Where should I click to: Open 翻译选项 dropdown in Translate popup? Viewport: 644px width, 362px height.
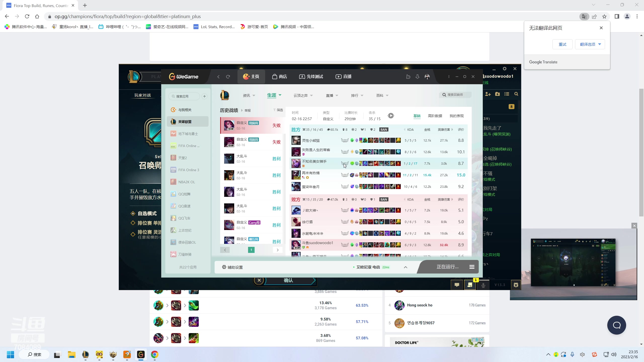click(590, 44)
